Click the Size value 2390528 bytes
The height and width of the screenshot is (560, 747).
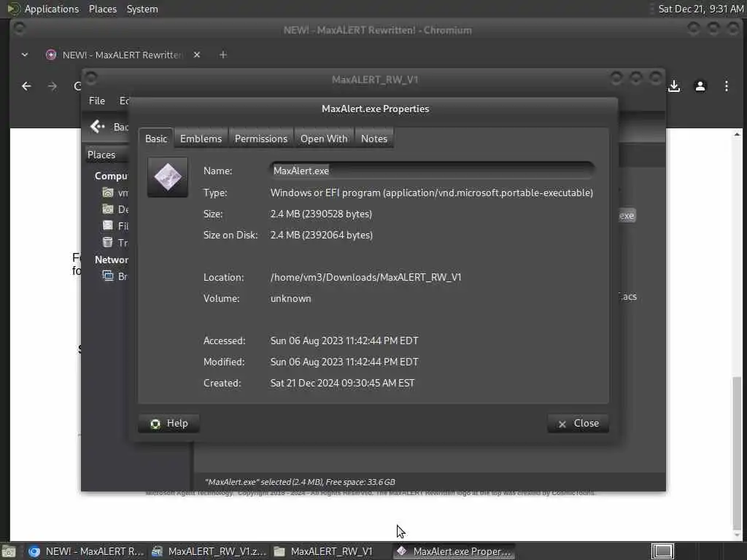pyautogui.click(x=321, y=214)
